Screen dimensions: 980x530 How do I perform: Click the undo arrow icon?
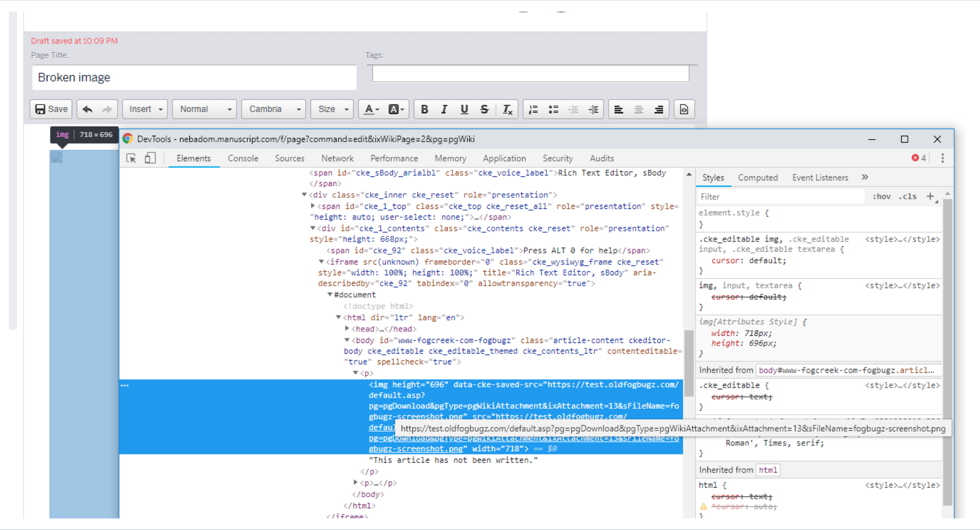[x=87, y=109]
